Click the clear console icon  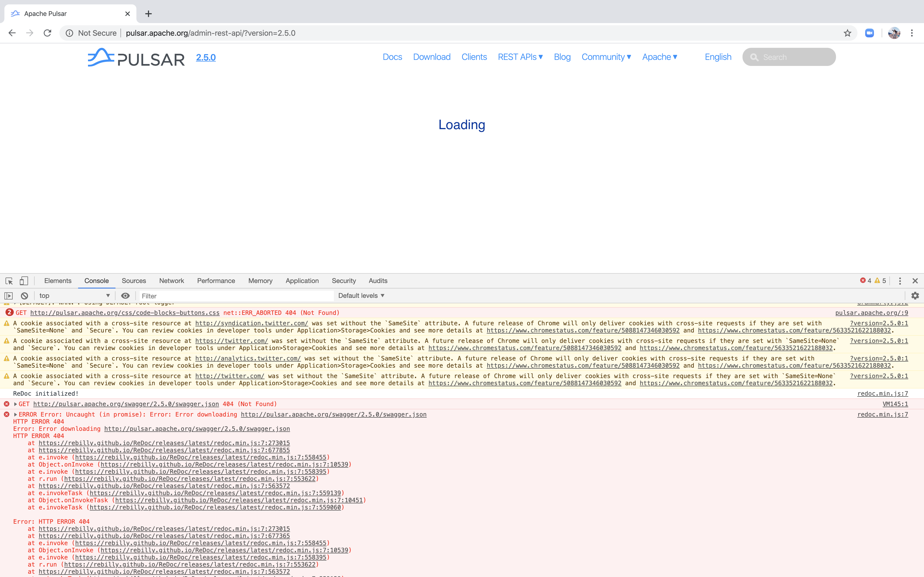(24, 296)
